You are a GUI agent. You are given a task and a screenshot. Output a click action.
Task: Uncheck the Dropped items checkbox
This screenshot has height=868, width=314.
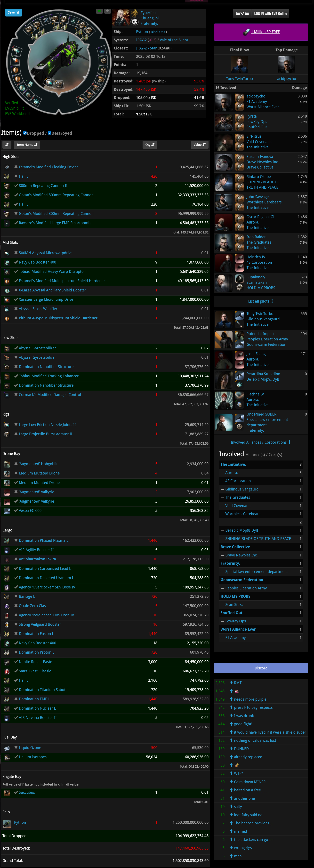pyautogui.click(x=25, y=133)
